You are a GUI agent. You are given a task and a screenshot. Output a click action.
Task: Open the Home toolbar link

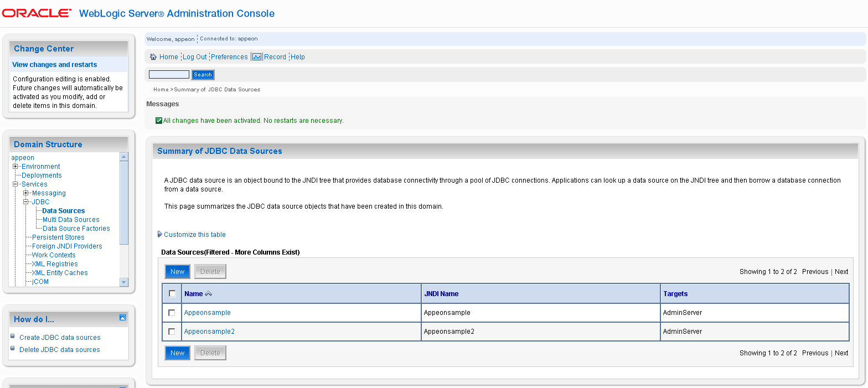(x=169, y=57)
